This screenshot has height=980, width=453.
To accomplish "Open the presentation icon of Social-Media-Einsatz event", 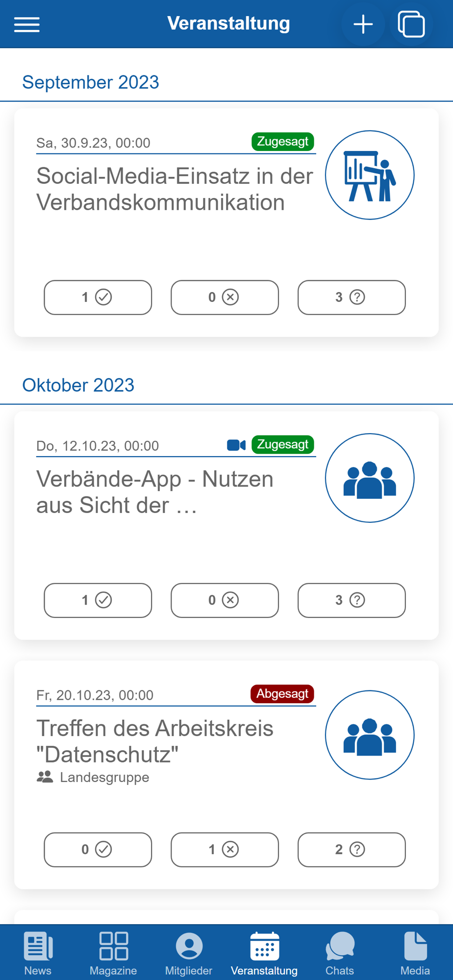I will 370,175.
